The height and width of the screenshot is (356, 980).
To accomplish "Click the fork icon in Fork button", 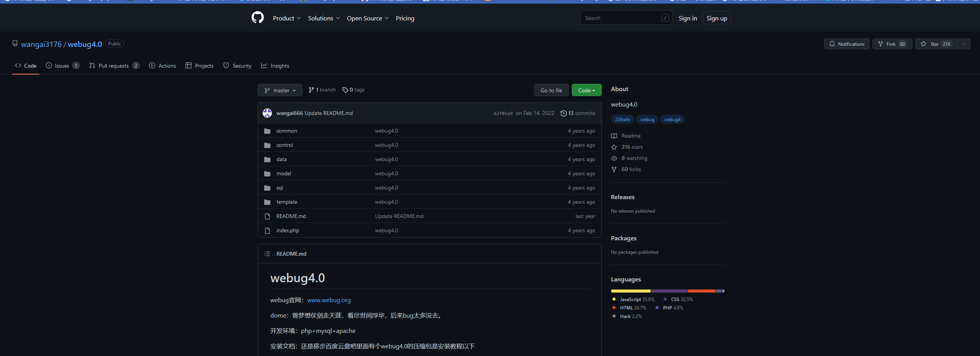I will click(x=881, y=44).
